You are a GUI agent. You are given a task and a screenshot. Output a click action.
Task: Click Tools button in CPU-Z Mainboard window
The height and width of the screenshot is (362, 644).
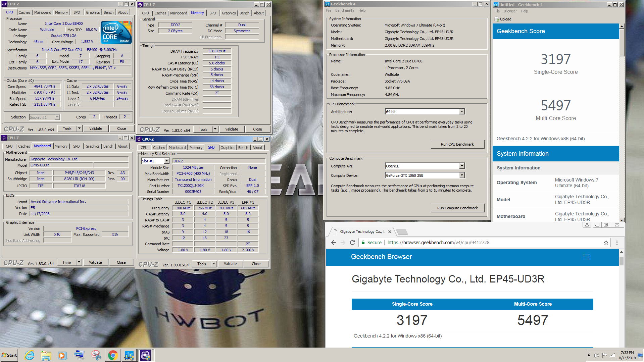coord(67,262)
